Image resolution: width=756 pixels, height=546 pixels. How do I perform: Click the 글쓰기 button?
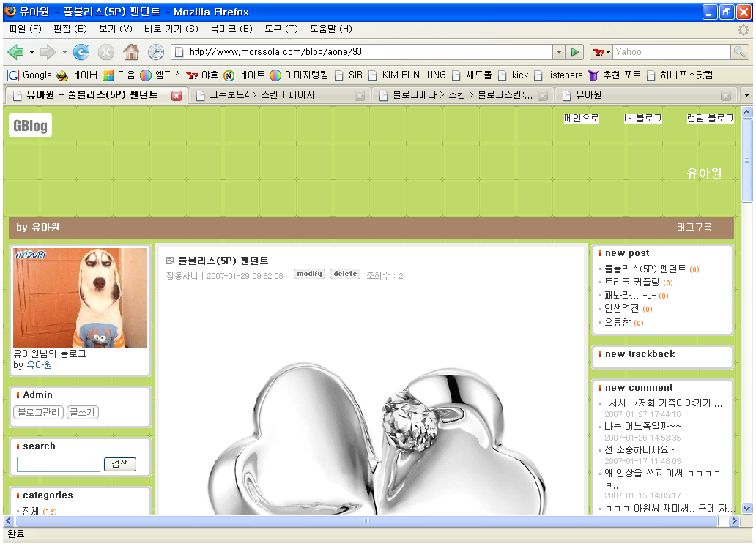tap(83, 413)
